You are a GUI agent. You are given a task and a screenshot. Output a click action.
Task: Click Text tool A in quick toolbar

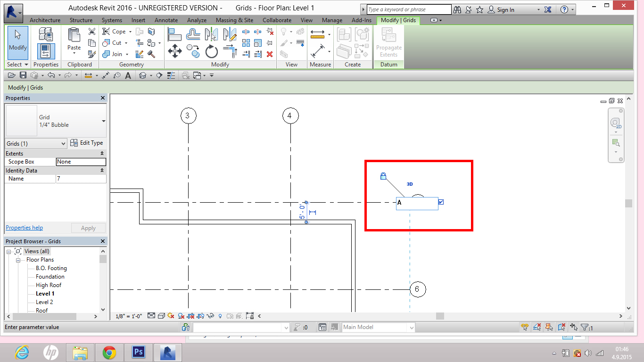coord(128,75)
